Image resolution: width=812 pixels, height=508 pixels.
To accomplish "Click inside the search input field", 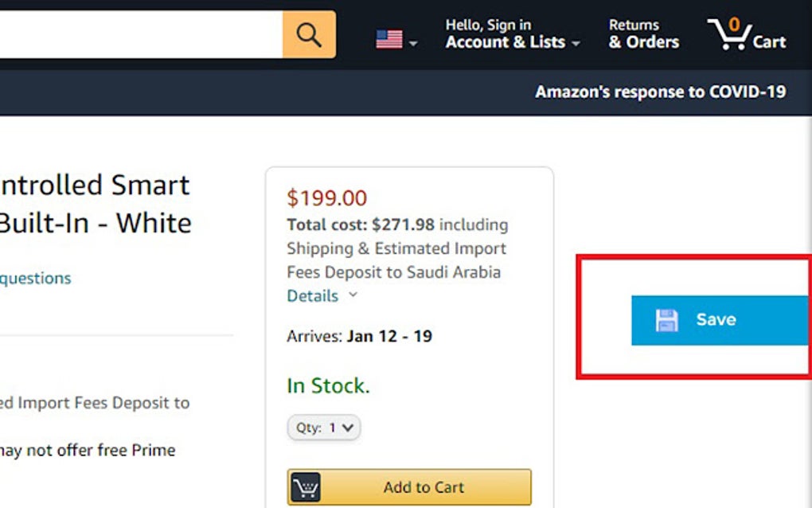I will click(135, 34).
